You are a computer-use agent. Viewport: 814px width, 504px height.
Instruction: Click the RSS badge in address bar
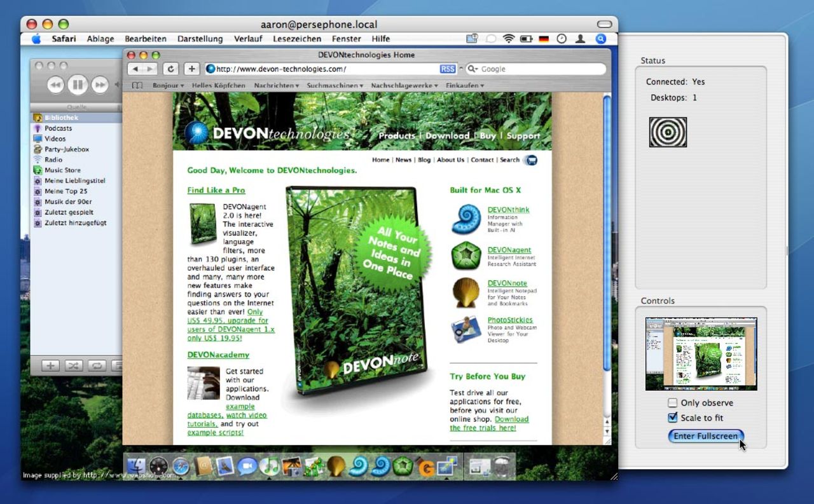click(447, 69)
